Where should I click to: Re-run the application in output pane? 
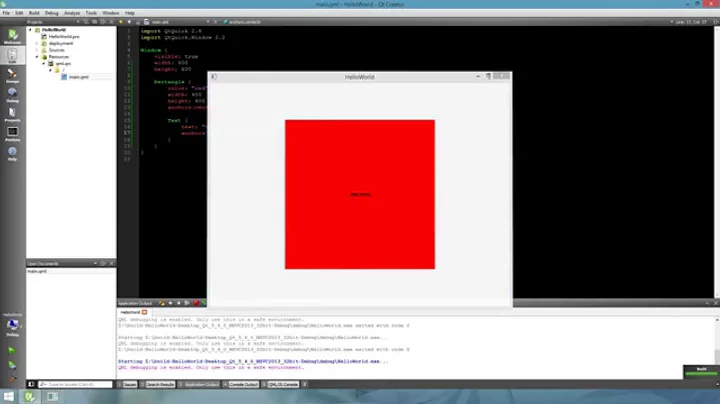[x=187, y=303]
